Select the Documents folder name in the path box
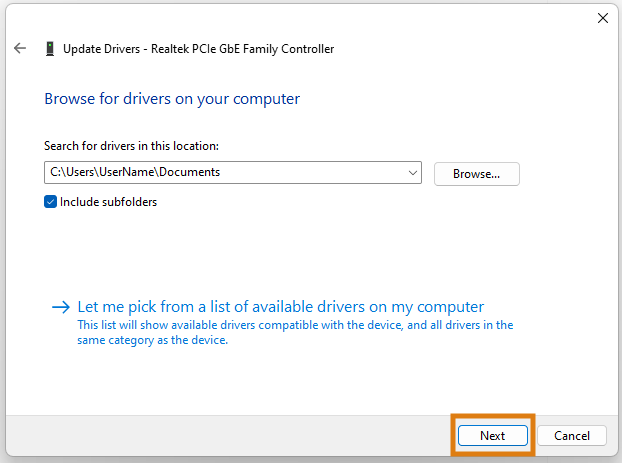This screenshot has width=622, height=463. click(x=190, y=172)
